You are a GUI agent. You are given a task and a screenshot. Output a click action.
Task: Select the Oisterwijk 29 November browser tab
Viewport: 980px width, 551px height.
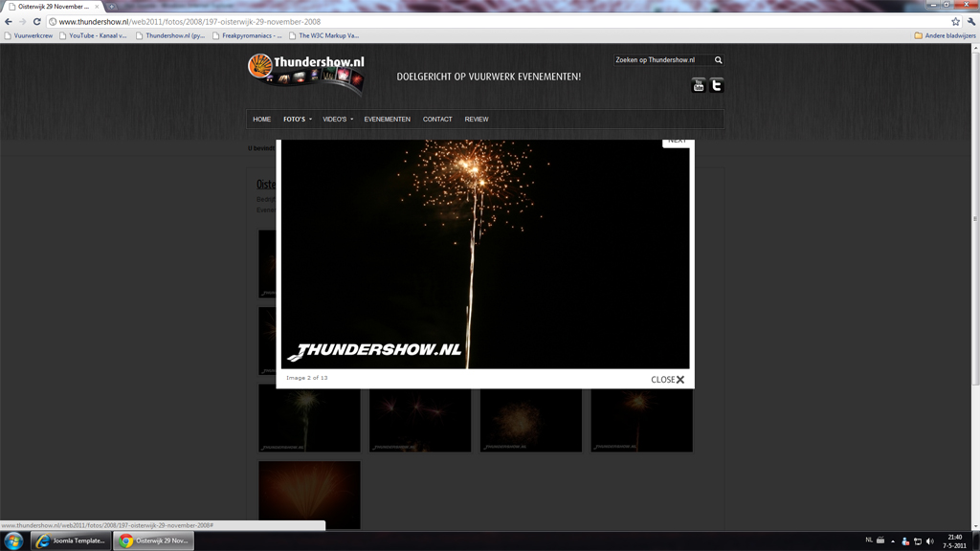pos(54,7)
